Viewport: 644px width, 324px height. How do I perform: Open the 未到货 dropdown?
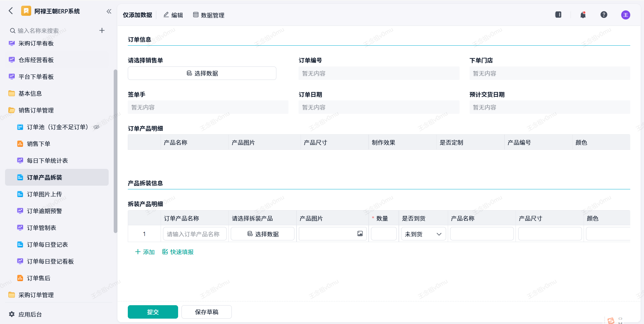pos(423,234)
